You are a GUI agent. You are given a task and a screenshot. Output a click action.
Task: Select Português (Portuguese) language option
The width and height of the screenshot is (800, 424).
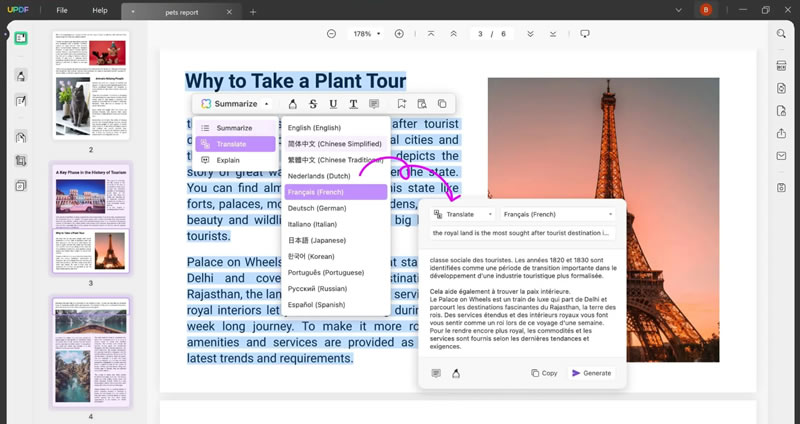(336, 272)
